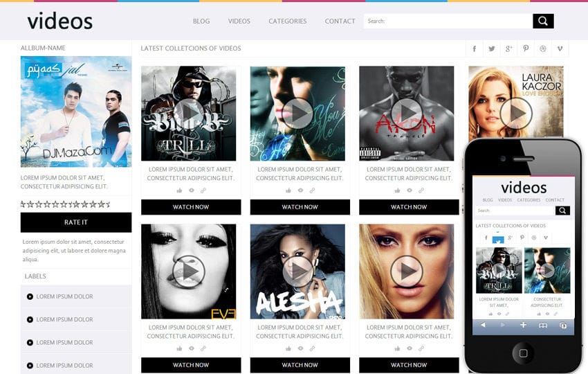Play the Bun B Trill video
This screenshot has width=588, height=374.
[x=189, y=113]
